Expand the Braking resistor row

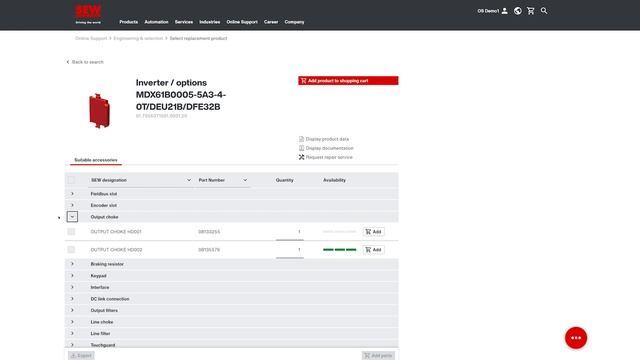pos(72,264)
